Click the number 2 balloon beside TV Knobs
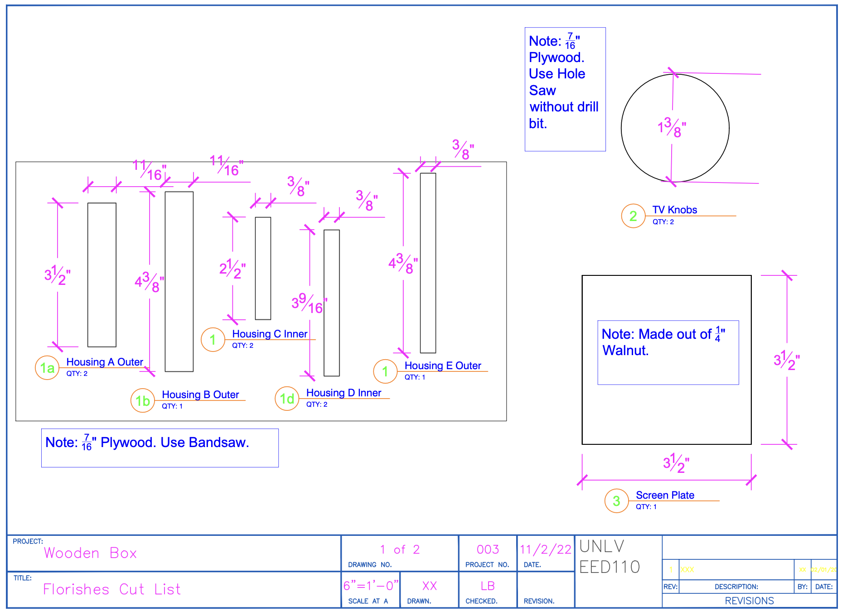Screen dimensions: 842x616 pos(633,216)
